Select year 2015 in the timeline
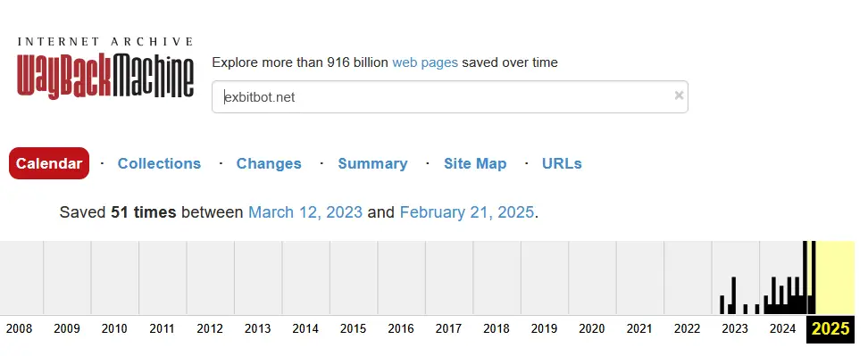This screenshot has width=868, height=356. tap(353, 329)
